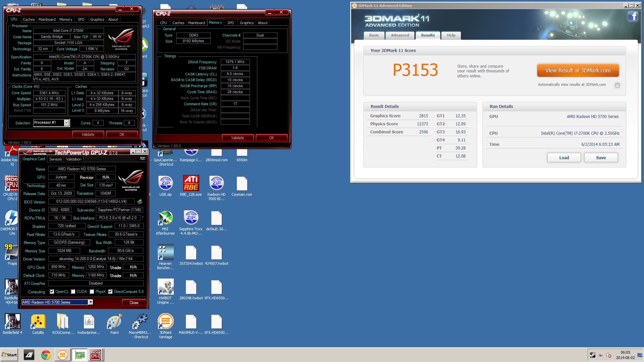Image resolution: width=644 pixels, height=362 pixels.
Task: Launch the Heaven Benchmark shortcut
Action: 165,257
